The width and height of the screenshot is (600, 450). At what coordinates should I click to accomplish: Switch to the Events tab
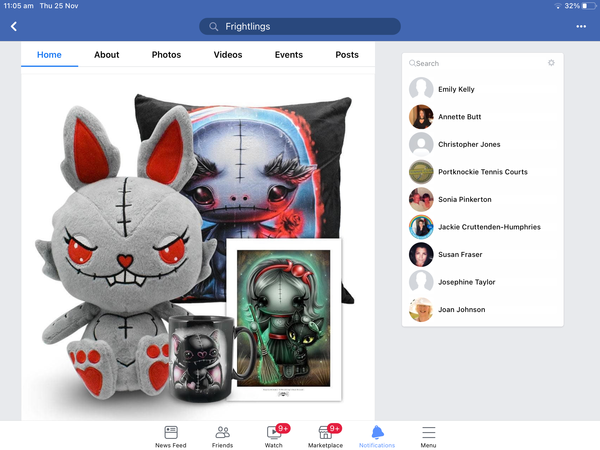click(289, 55)
